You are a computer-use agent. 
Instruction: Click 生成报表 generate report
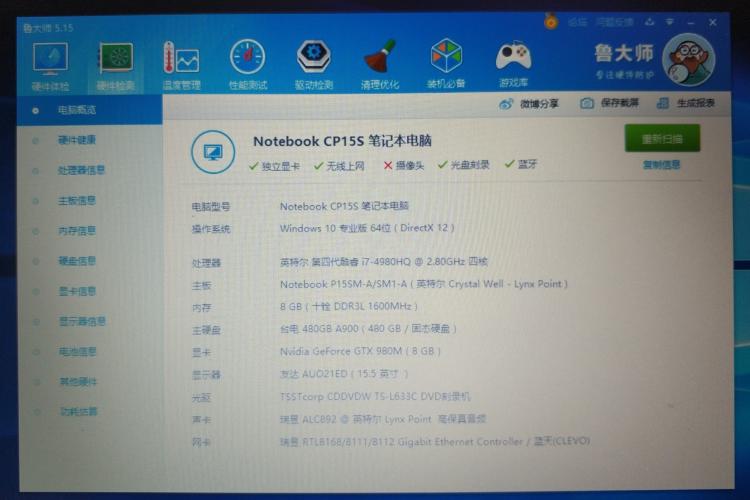coord(685,103)
